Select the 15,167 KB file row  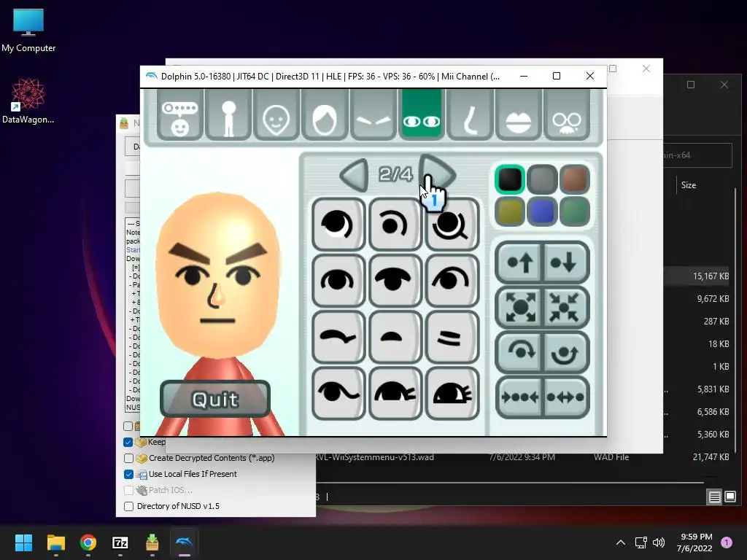pyautogui.click(x=698, y=276)
